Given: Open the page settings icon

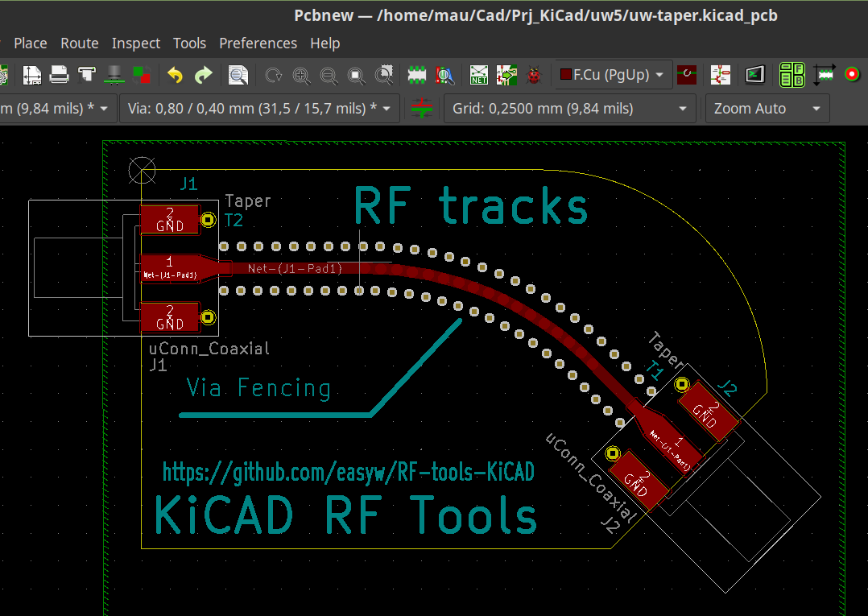Looking at the screenshot, I should [x=31, y=76].
